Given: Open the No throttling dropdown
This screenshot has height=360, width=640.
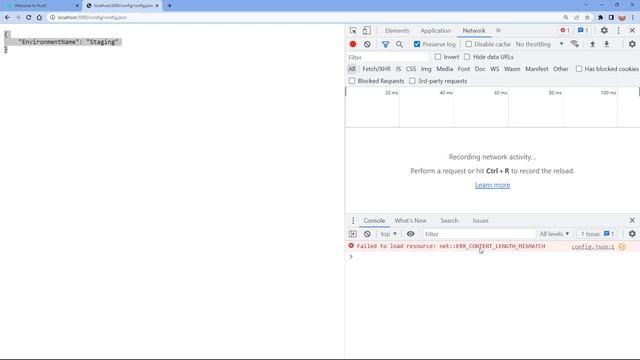Looking at the screenshot, I should coord(539,44).
